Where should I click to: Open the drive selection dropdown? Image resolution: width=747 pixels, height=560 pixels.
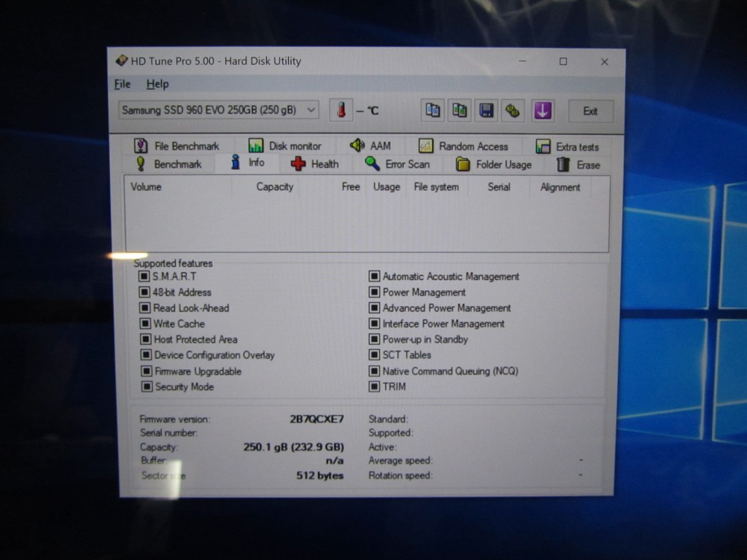[x=219, y=110]
